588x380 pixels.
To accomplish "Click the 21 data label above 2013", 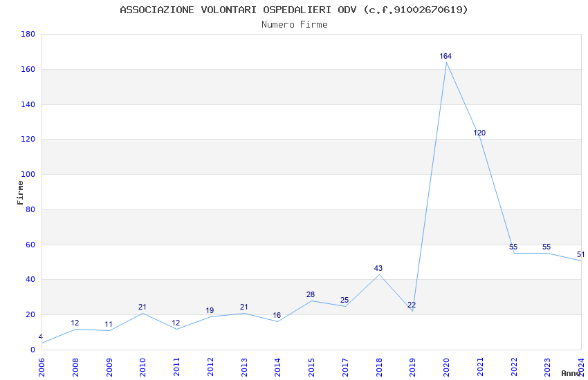I will pyautogui.click(x=244, y=307).
